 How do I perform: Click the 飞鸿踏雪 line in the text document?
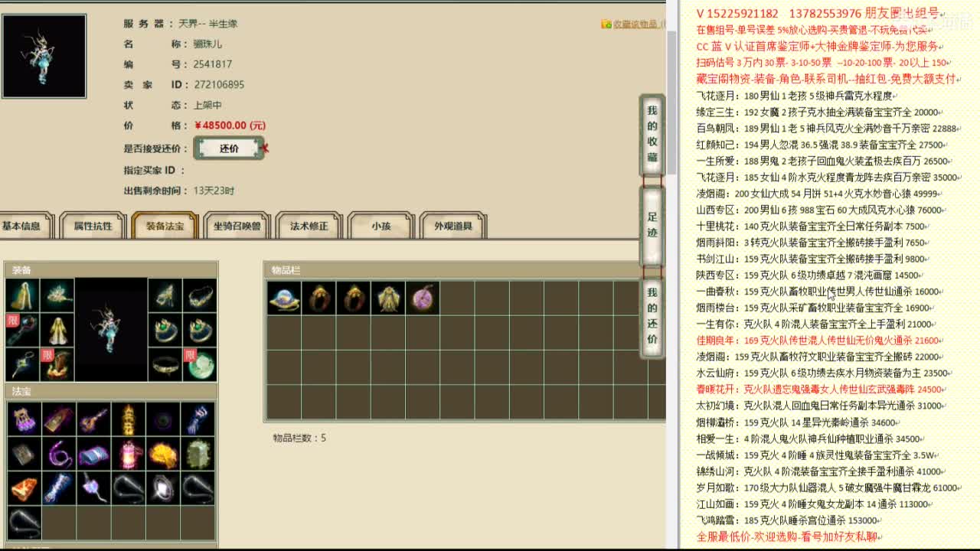[x=788, y=520]
